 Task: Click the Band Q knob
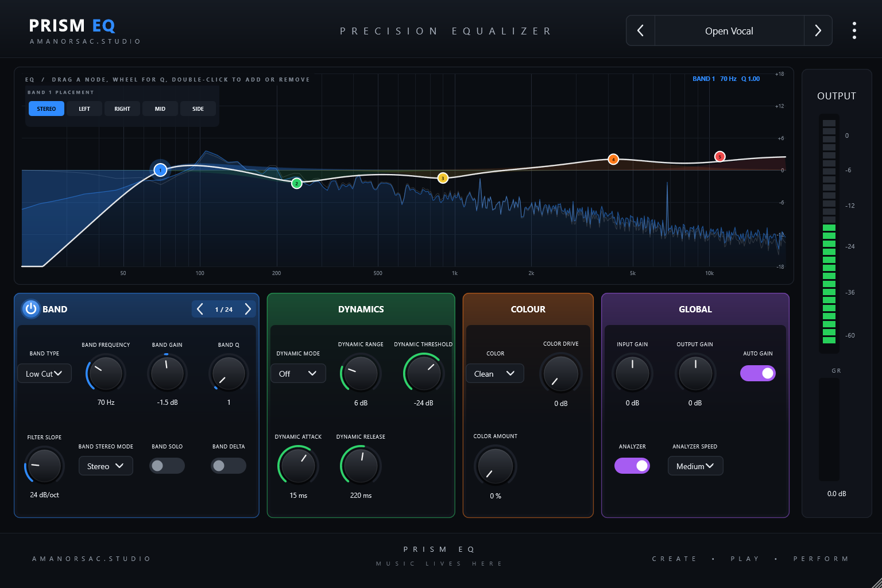tap(229, 373)
